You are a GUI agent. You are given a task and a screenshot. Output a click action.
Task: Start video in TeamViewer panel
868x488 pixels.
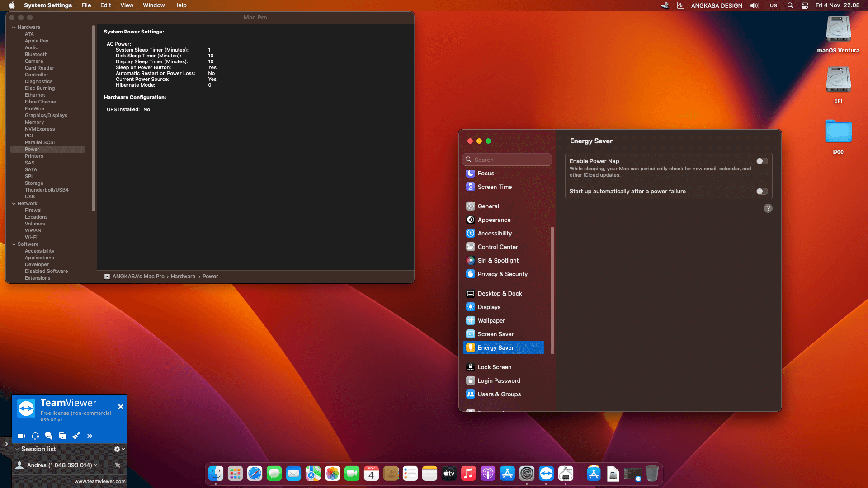pyautogui.click(x=21, y=436)
